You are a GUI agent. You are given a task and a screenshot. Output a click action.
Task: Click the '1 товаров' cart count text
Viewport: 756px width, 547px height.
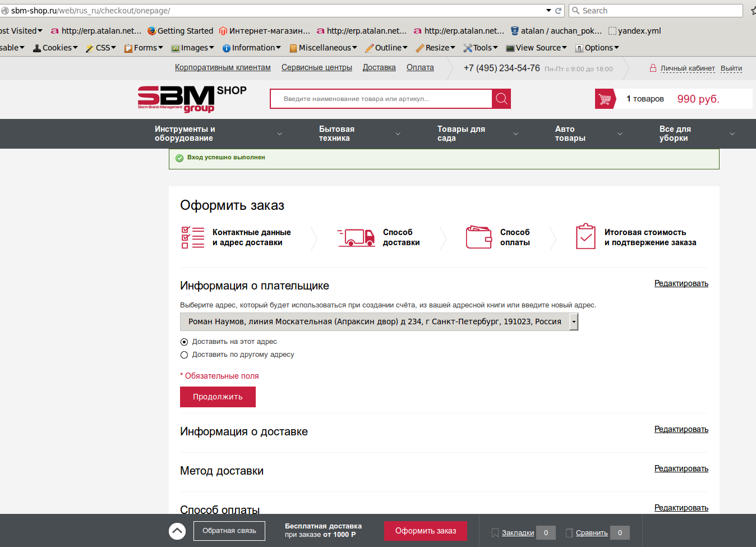[645, 99]
